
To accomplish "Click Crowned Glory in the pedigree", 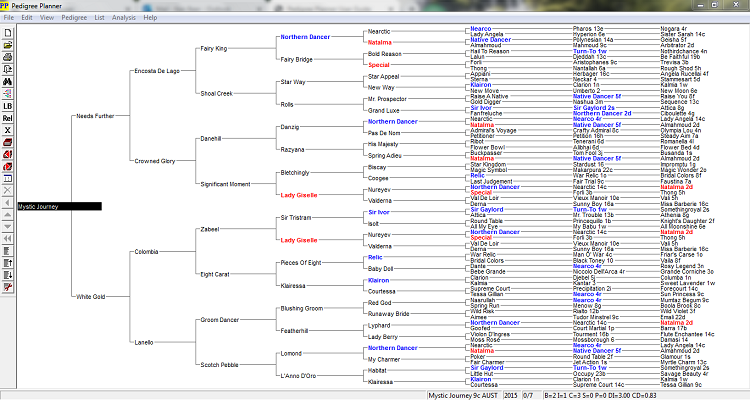I will click(x=154, y=161).
